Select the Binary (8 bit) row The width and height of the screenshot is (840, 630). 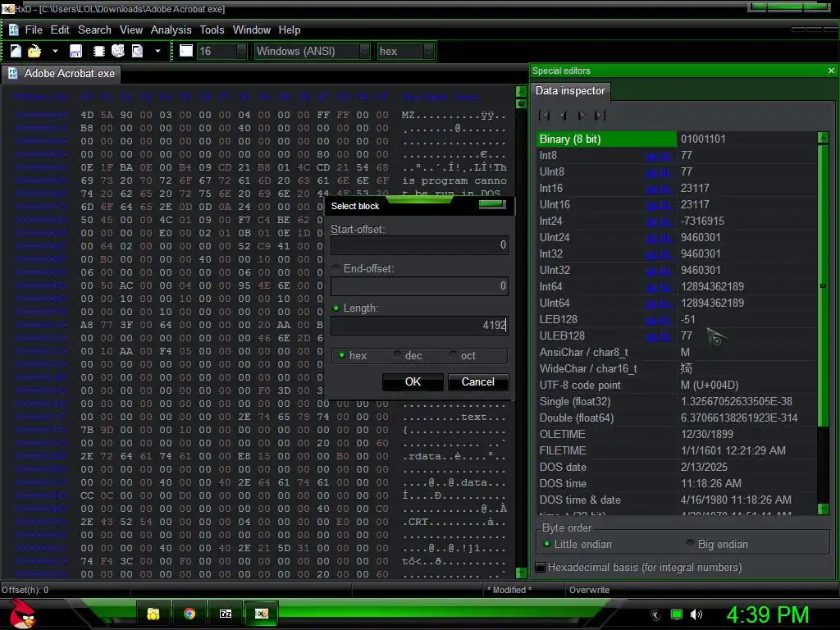click(x=676, y=139)
